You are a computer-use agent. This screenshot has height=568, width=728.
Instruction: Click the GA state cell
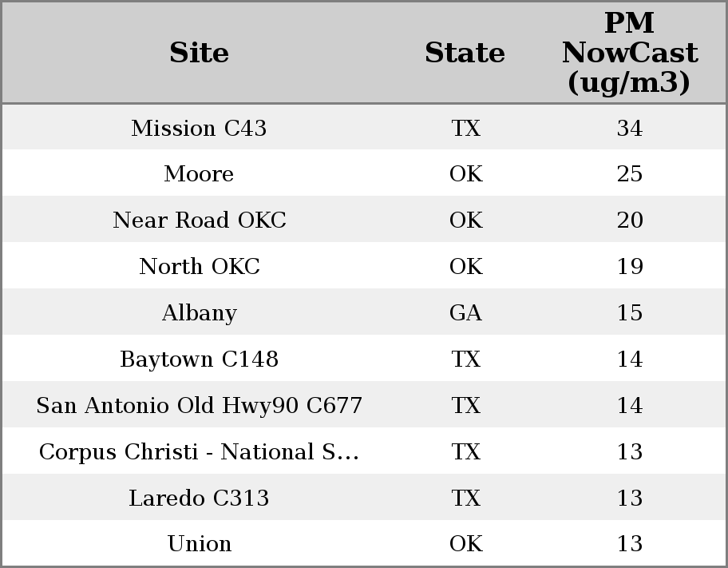[x=465, y=313]
